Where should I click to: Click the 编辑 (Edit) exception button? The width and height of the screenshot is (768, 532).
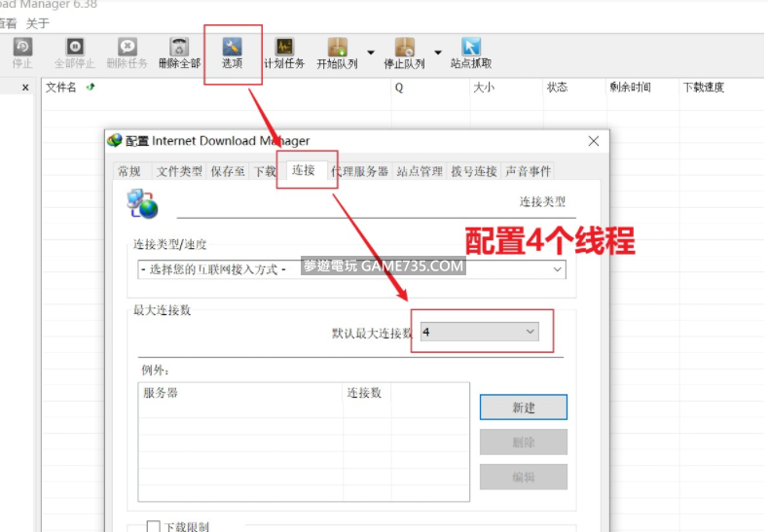tap(524, 477)
